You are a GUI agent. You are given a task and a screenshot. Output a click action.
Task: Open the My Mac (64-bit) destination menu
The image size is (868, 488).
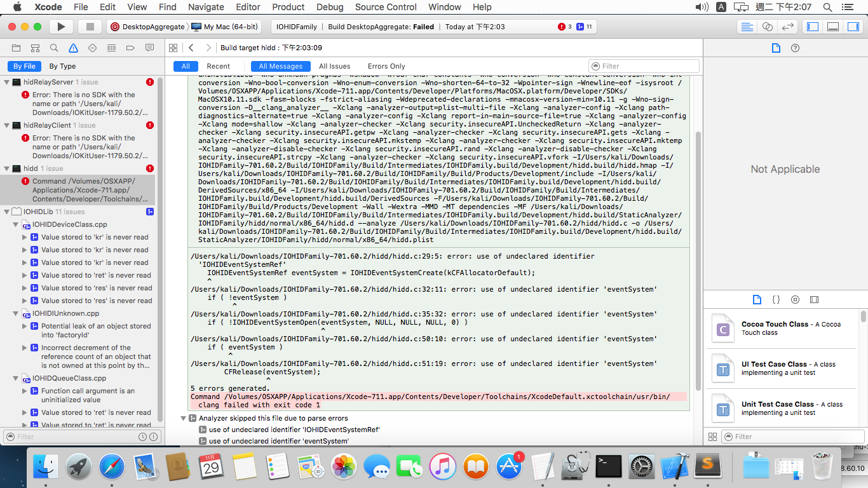click(x=224, y=27)
